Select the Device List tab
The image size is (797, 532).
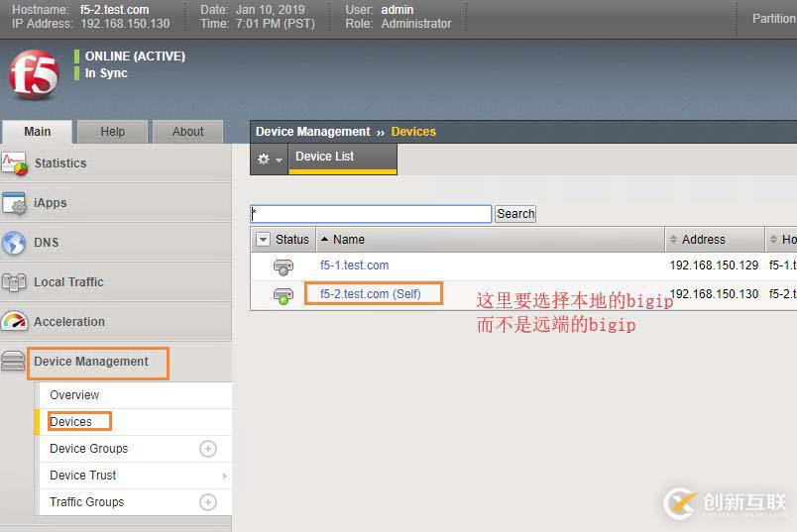click(x=342, y=159)
